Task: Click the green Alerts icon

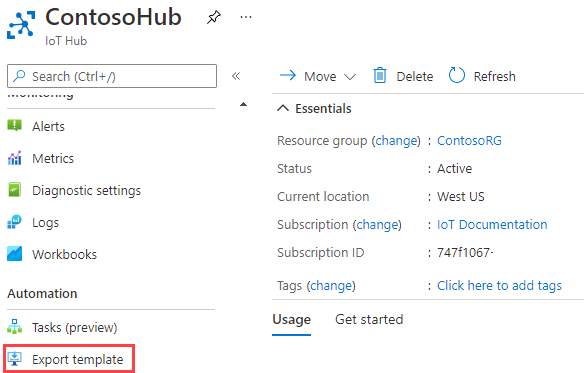Action: (15, 126)
